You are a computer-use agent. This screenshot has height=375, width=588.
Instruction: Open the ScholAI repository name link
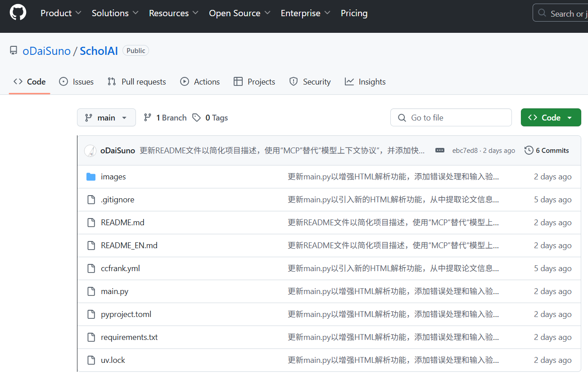click(x=99, y=51)
